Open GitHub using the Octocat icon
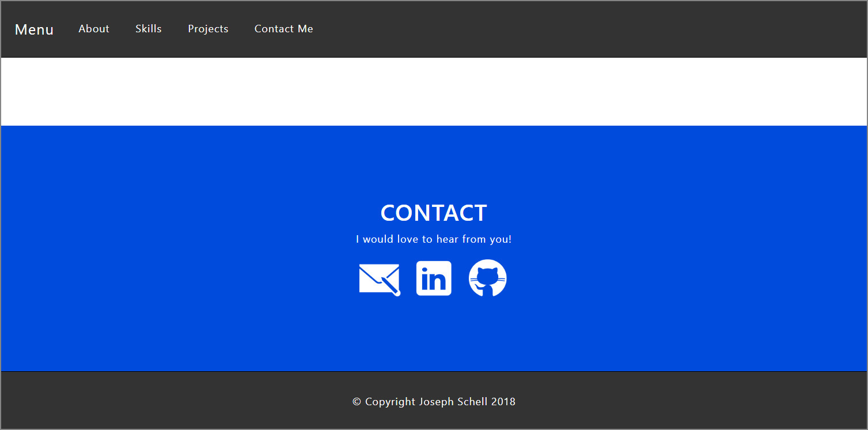 coord(487,278)
